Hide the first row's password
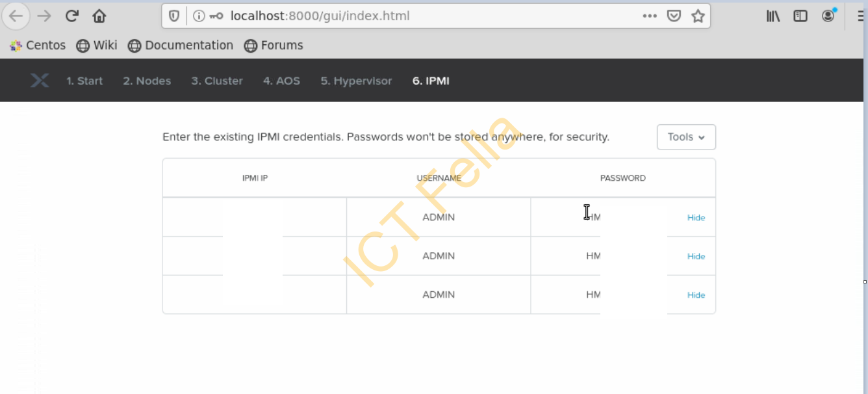This screenshot has height=394, width=868. [696, 218]
